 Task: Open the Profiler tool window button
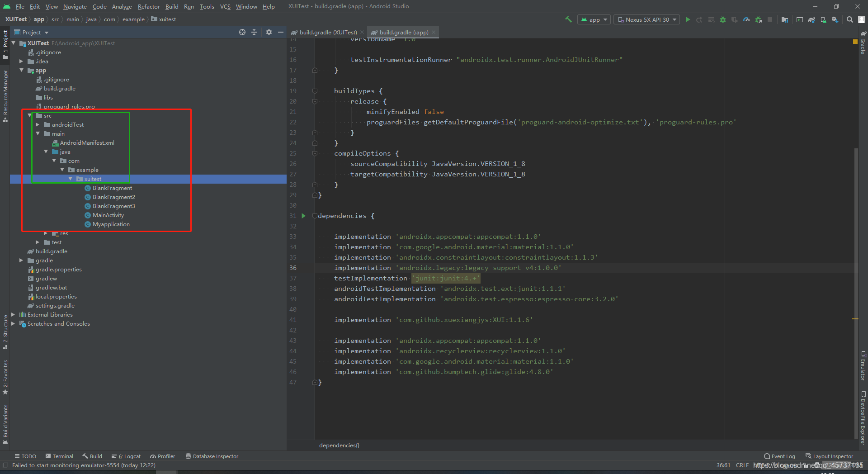coord(163,456)
